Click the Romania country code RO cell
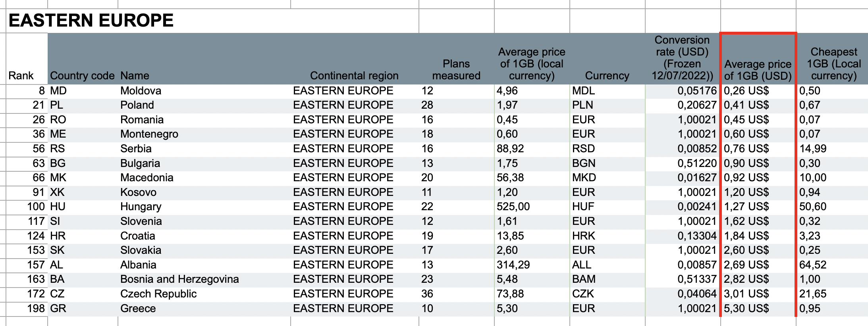 point(83,120)
